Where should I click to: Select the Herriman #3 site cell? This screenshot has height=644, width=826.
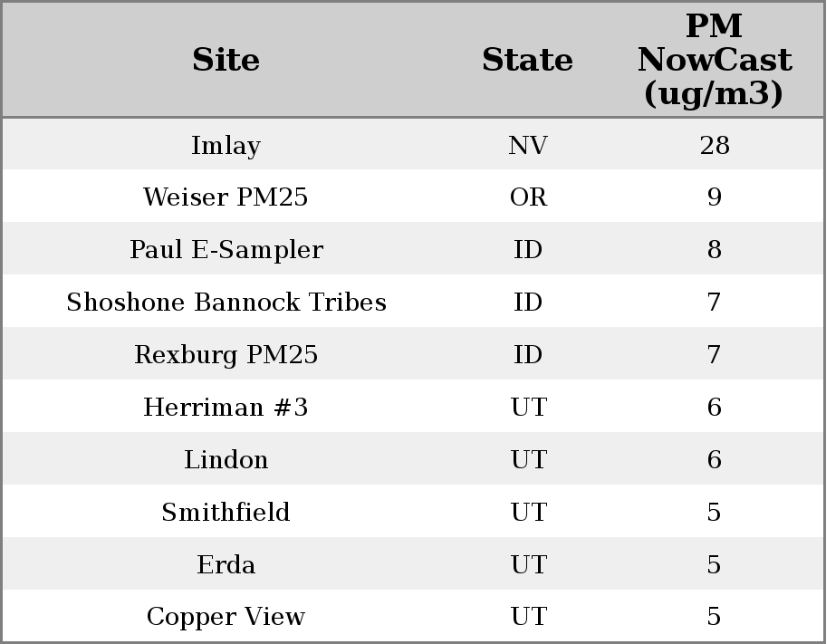226,408
